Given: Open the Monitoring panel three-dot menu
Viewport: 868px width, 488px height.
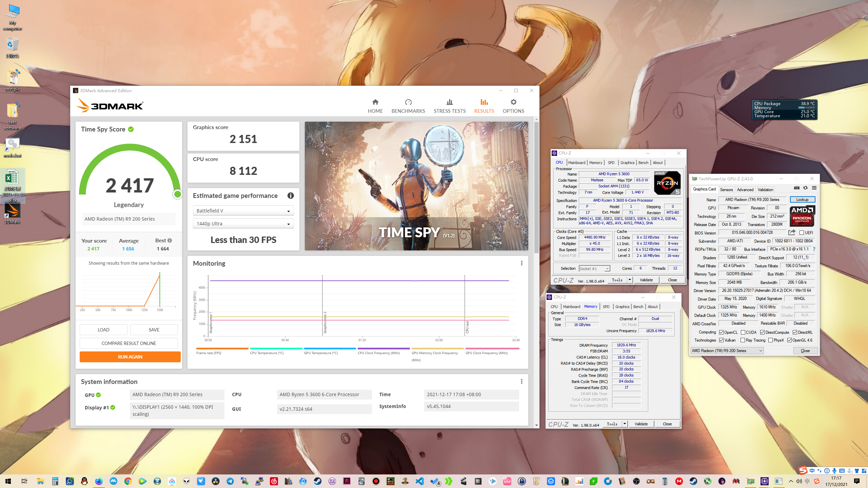Looking at the screenshot, I should point(521,263).
